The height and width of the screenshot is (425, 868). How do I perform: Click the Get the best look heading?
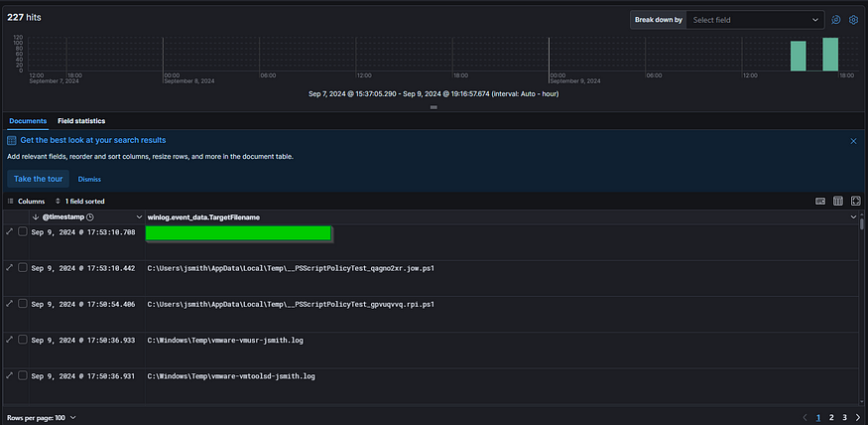[93, 140]
